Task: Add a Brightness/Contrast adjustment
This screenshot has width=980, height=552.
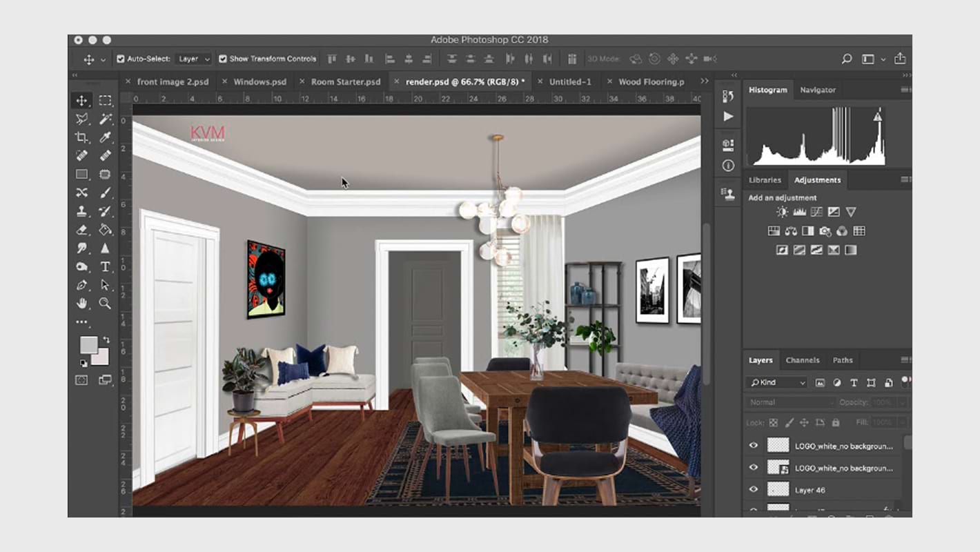Action: click(x=782, y=213)
